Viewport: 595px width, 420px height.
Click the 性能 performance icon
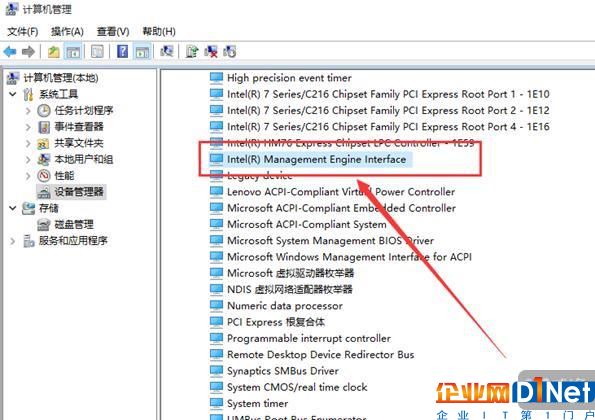pos(44,176)
